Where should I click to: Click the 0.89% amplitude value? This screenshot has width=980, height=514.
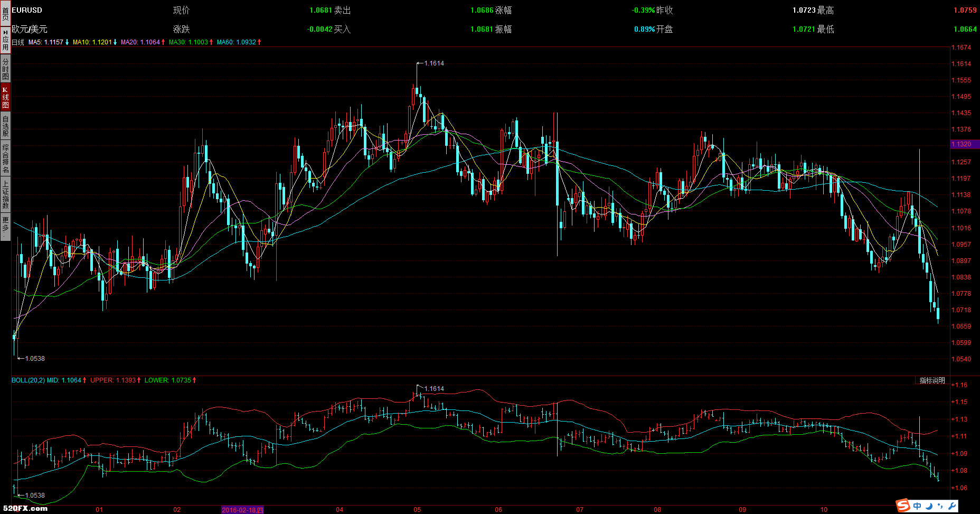645,29
